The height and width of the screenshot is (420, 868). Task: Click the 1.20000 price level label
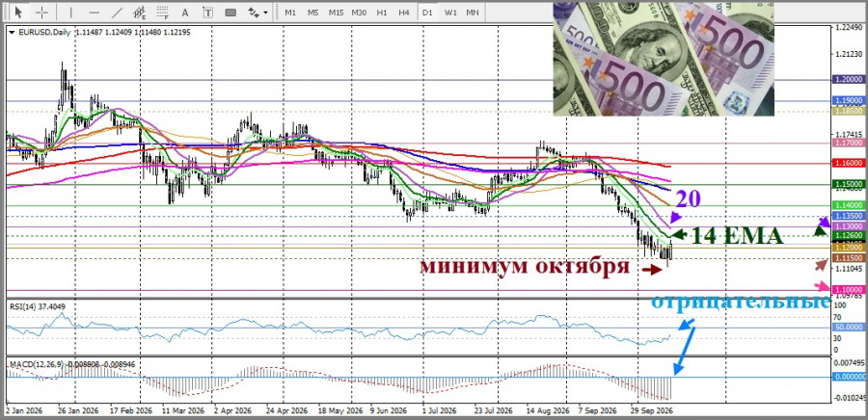(x=848, y=80)
